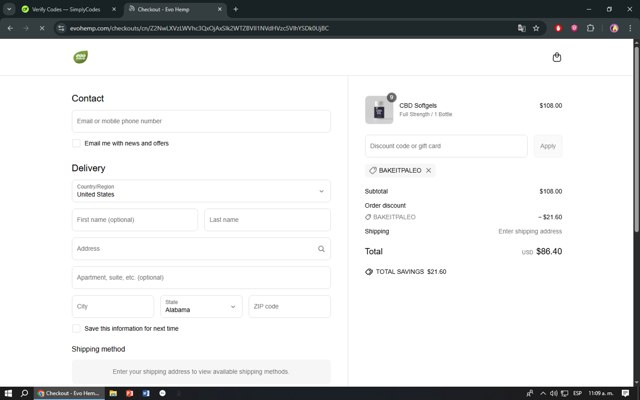640x400 pixels.
Task: Open the tab search dropdown arrow
Action: point(9,9)
